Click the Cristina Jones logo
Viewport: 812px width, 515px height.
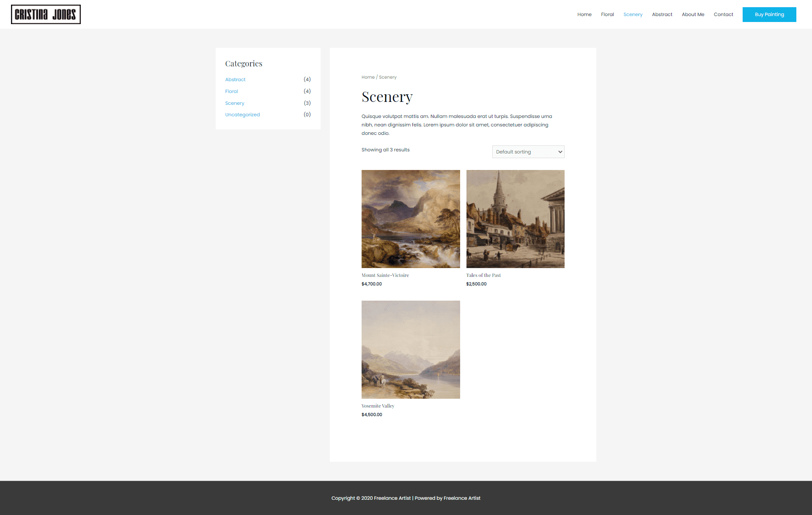tap(46, 14)
